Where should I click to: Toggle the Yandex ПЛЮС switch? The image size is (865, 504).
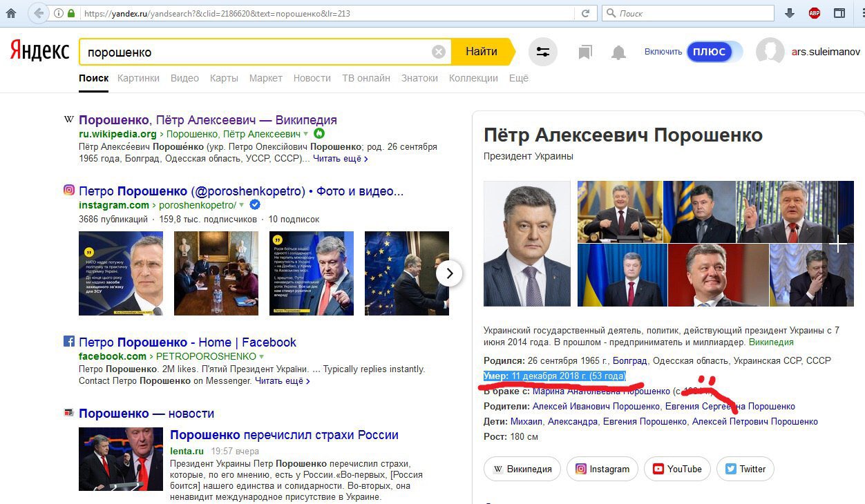714,52
